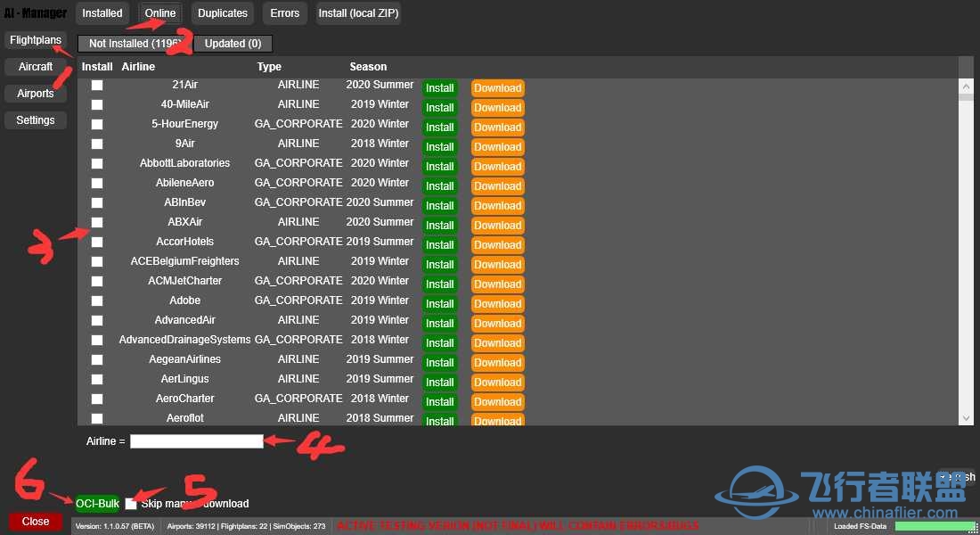Click Download for ACMJetCharter
Screen dimensions: 980x535
click(x=497, y=284)
